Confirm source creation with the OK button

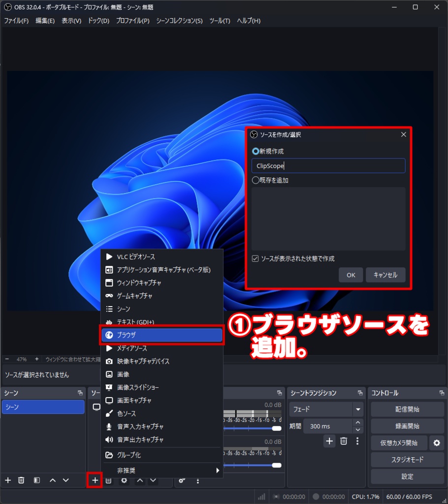[x=351, y=275]
